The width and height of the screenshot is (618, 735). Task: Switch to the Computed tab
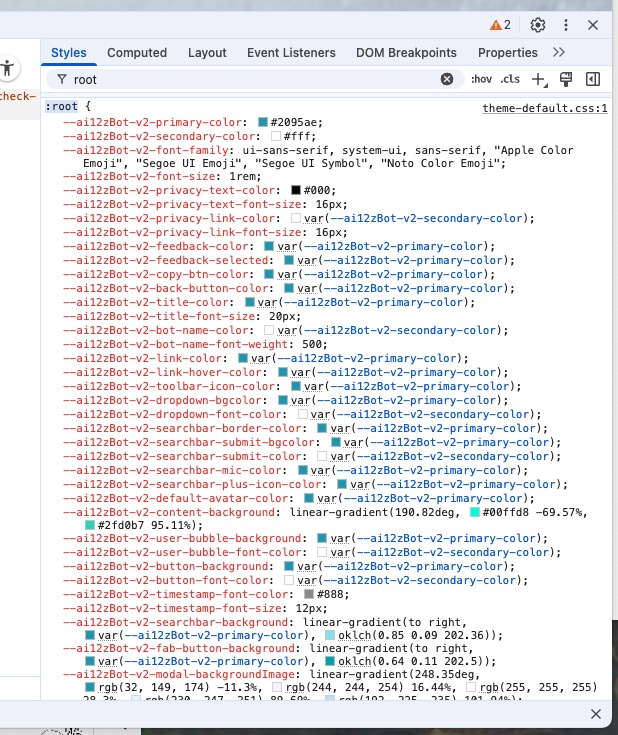point(137,52)
